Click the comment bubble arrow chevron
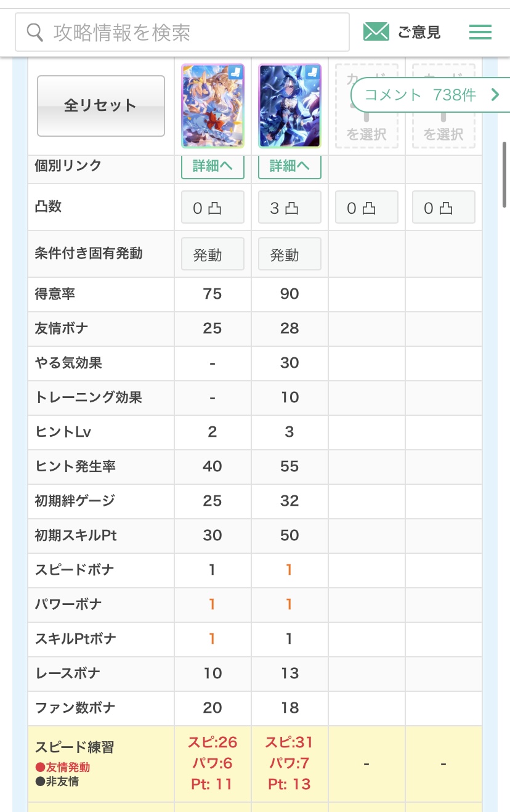The image size is (510, 812). click(495, 94)
